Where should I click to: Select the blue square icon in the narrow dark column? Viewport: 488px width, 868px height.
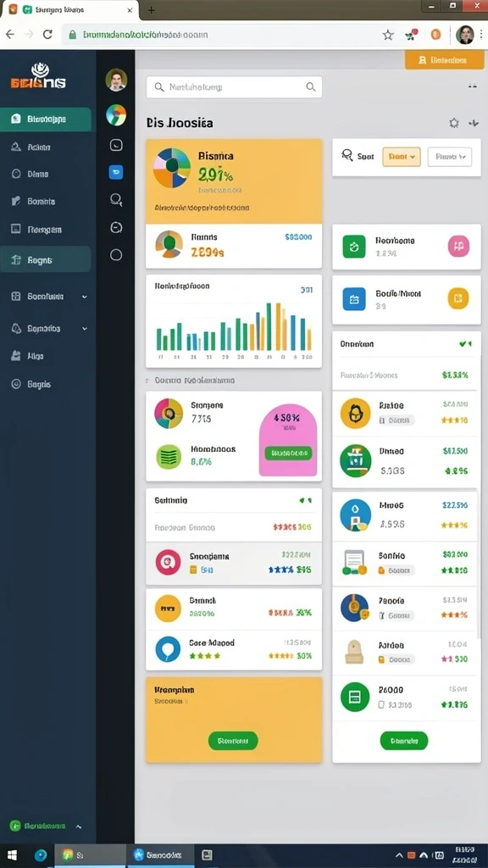click(x=116, y=173)
